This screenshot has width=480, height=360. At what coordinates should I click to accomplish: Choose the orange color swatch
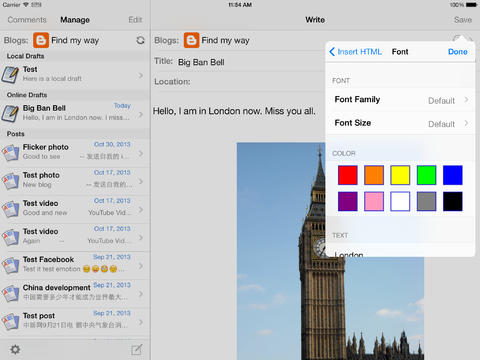[x=374, y=175]
